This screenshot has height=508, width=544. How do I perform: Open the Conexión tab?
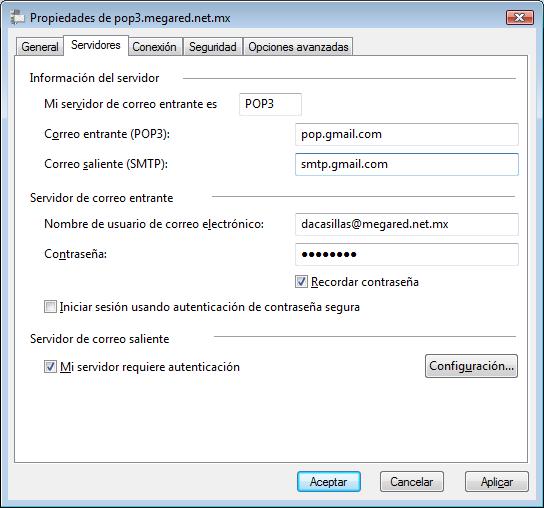point(154,47)
